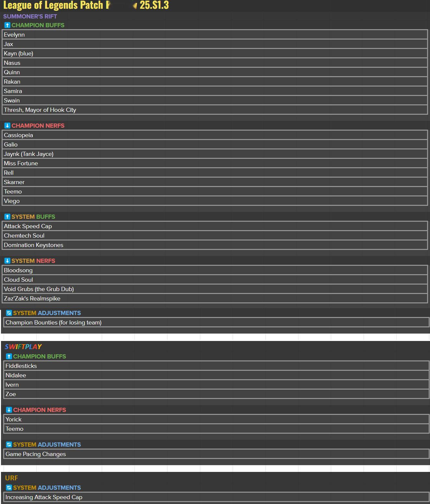Image resolution: width=430 pixels, height=504 pixels.
Task: Select the Galio entry
Action: click(215, 145)
